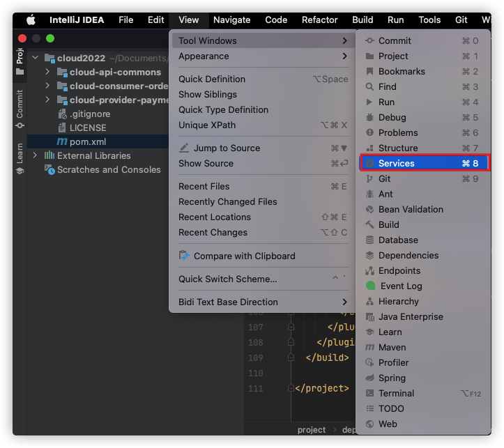
Task: Open the Code menu
Action: [276, 20]
